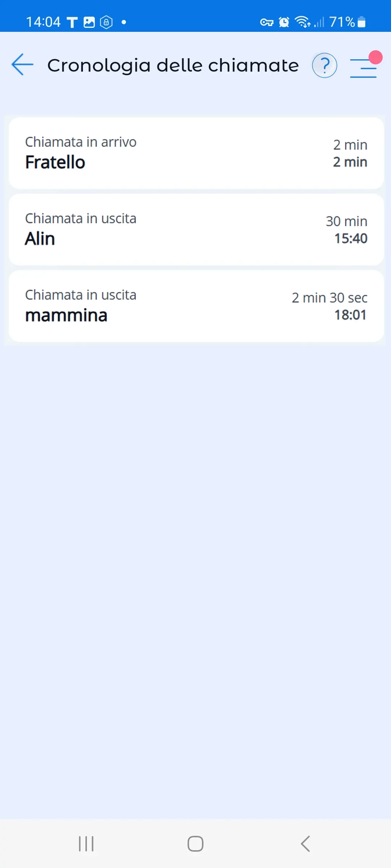Tap the hexagon lock notification icon

tap(106, 22)
